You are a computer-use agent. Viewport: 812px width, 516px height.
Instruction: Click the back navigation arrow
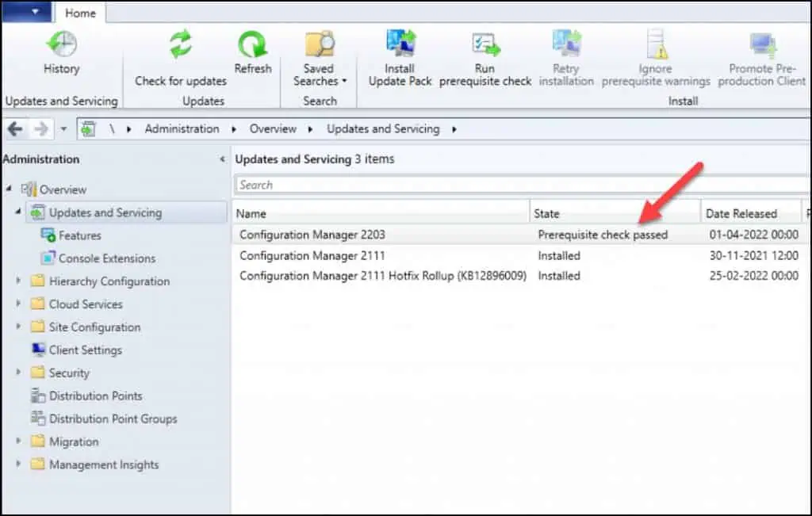(x=16, y=129)
